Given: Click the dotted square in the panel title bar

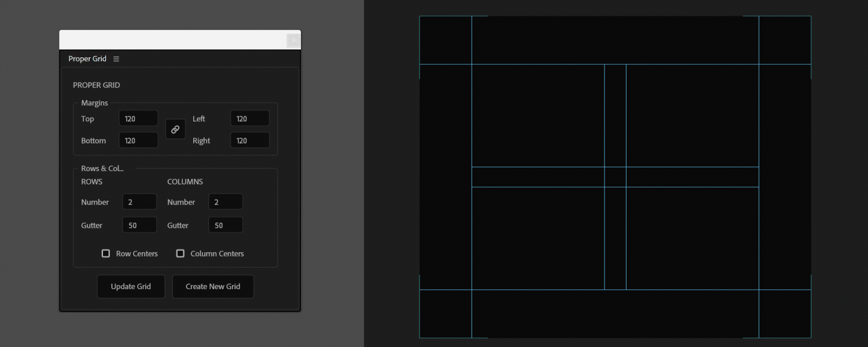Looking at the screenshot, I should pos(293,40).
